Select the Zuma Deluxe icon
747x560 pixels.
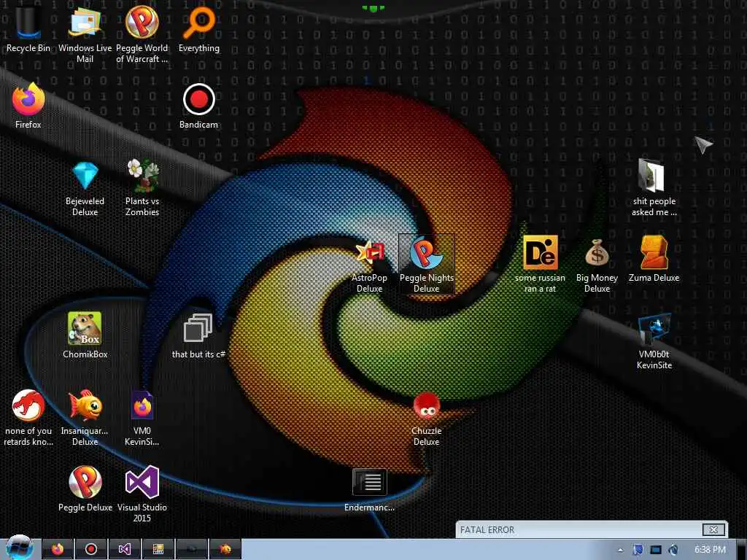pyautogui.click(x=654, y=259)
